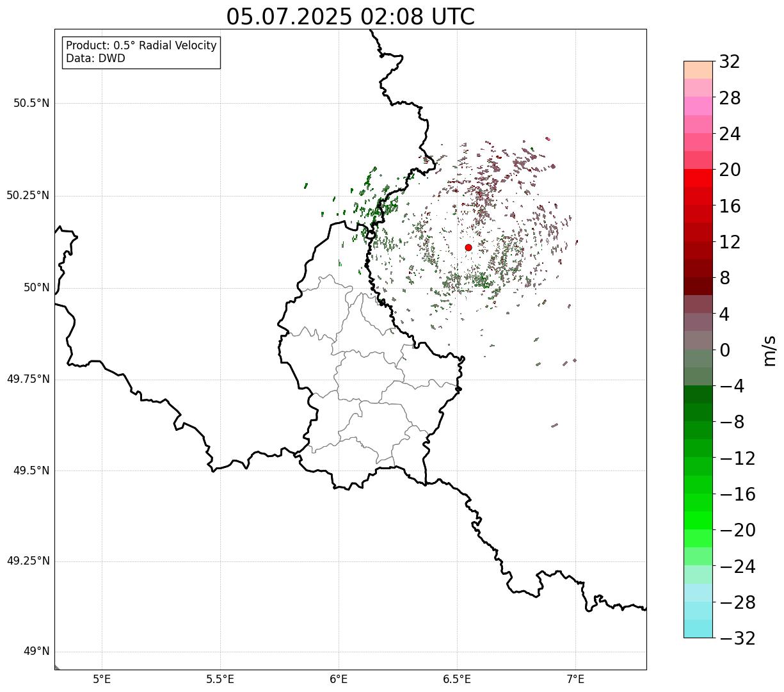Click the "Product: 0.5° Radial Velocity" text
This screenshot has height=692, width=784.
click(x=141, y=46)
